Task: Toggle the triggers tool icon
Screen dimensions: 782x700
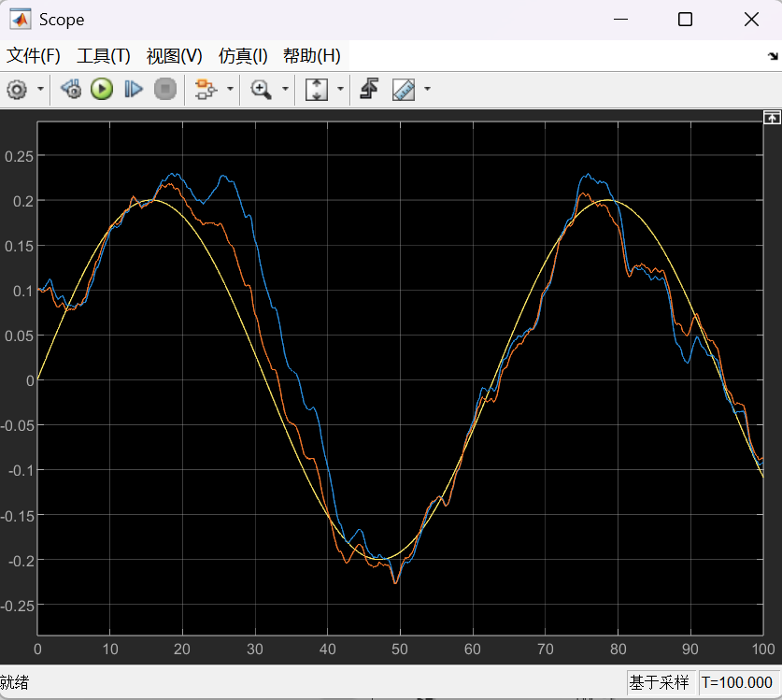Action: coord(369,90)
